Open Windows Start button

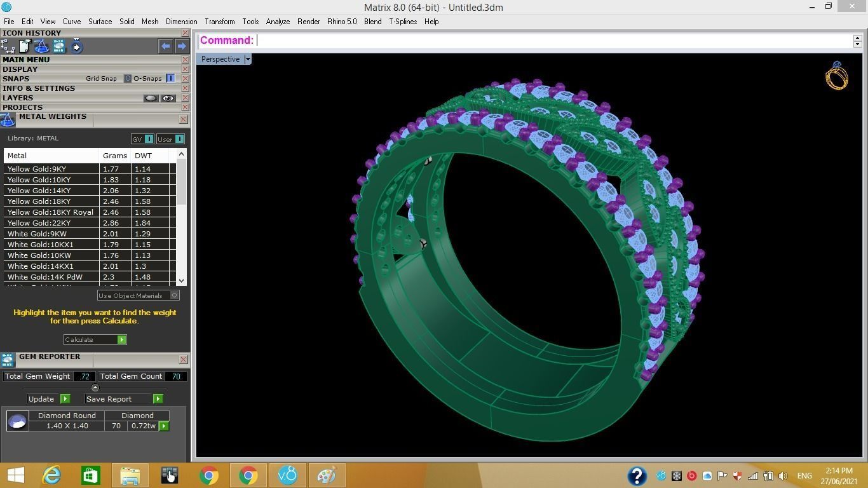tap(15, 475)
